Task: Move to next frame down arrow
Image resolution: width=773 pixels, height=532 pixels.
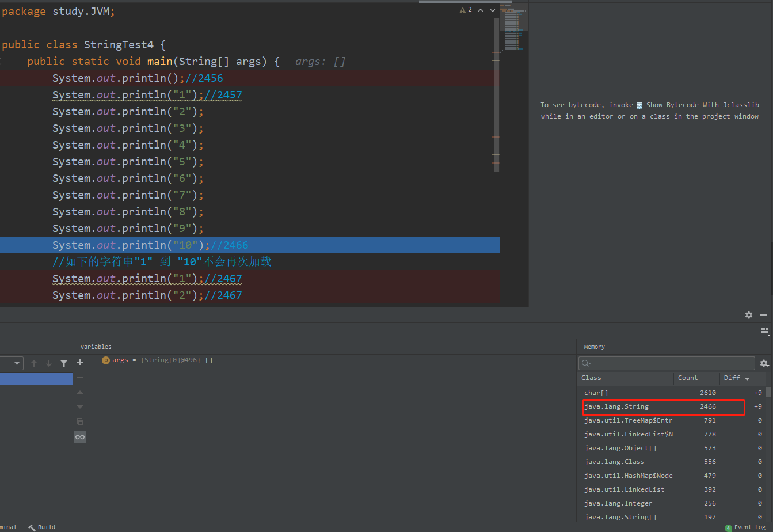Action: pos(49,363)
